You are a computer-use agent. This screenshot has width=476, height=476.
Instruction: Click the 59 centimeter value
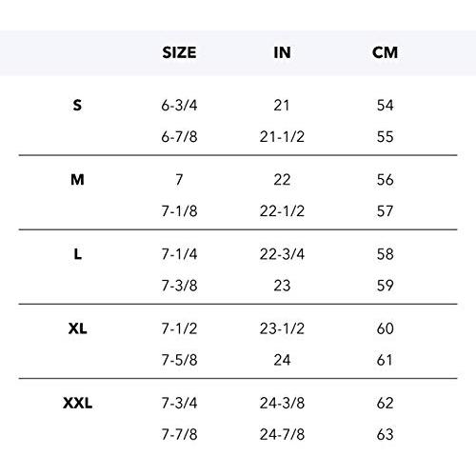point(386,286)
